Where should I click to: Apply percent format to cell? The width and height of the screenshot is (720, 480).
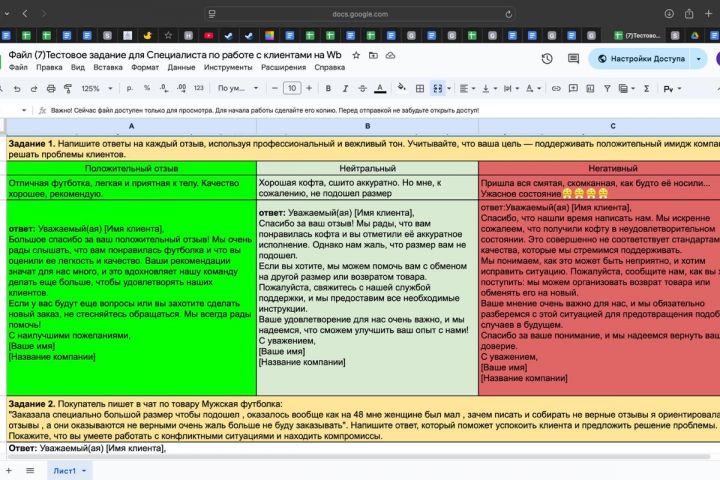point(147,88)
